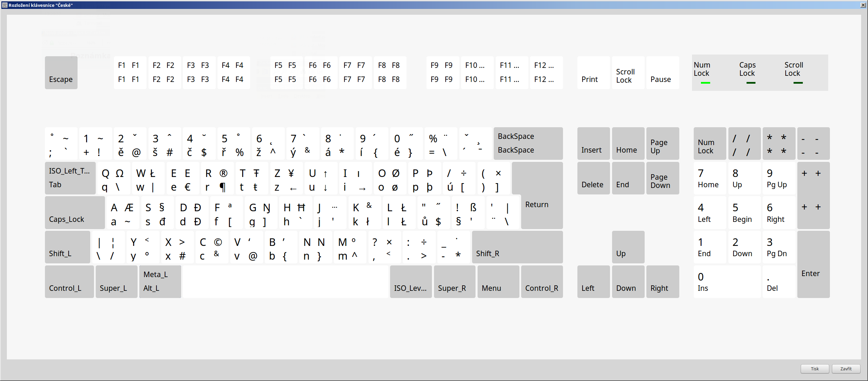Click the Caps Lock indicator light
The width and height of the screenshot is (868, 381).
point(751,83)
